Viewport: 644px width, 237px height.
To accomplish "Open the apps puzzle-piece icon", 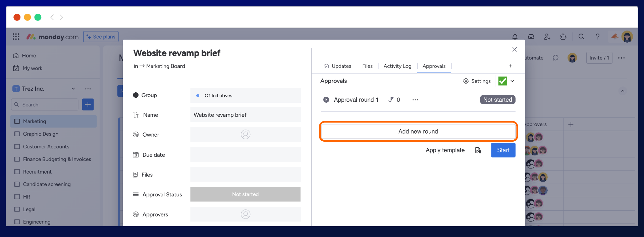I will click(563, 37).
